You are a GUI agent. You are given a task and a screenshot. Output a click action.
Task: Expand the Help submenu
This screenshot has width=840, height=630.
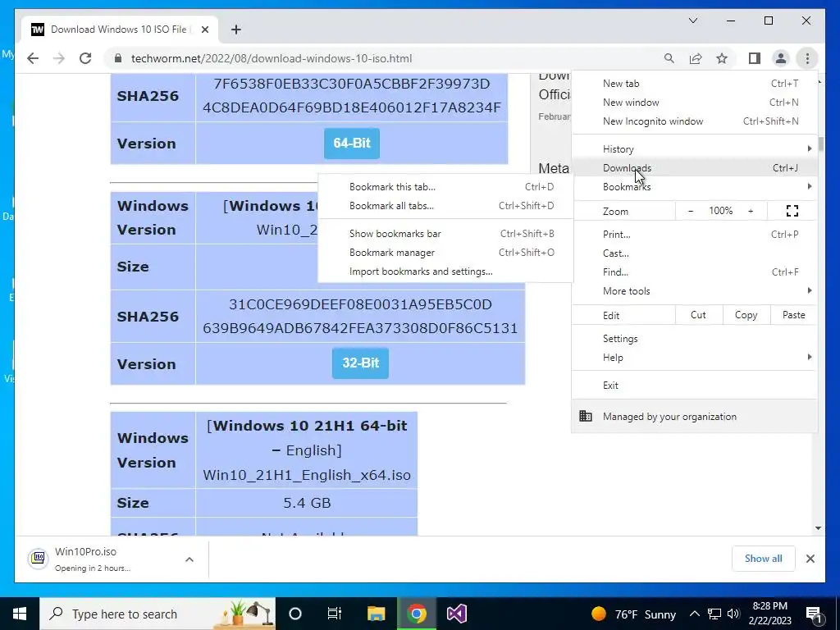[x=695, y=358]
